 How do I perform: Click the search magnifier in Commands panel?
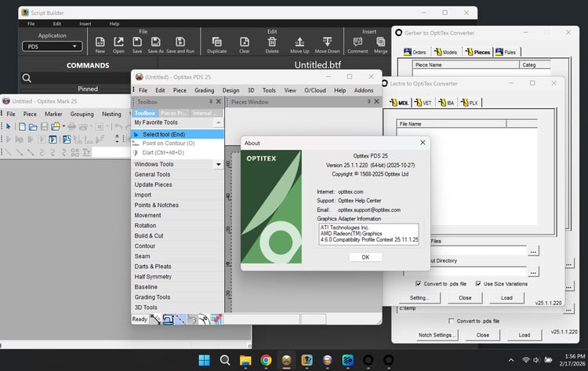(27, 78)
